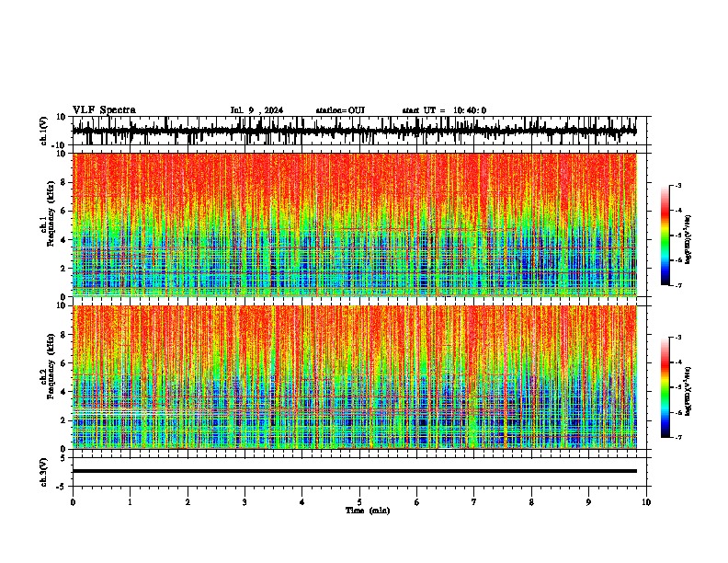Click time axis tick label "1"
Screen dimensions: 728x563
point(130,502)
